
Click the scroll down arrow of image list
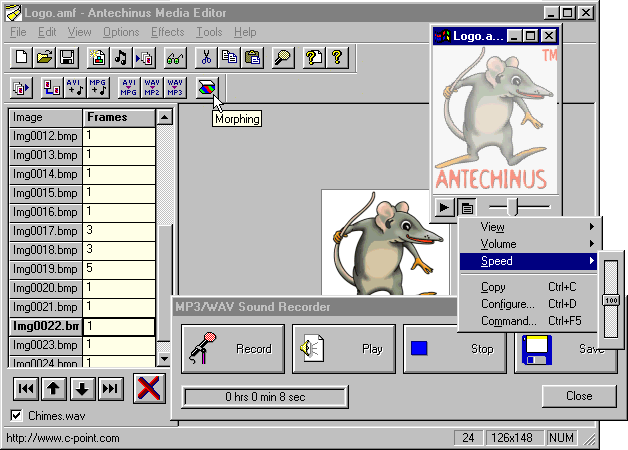[x=164, y=358]
